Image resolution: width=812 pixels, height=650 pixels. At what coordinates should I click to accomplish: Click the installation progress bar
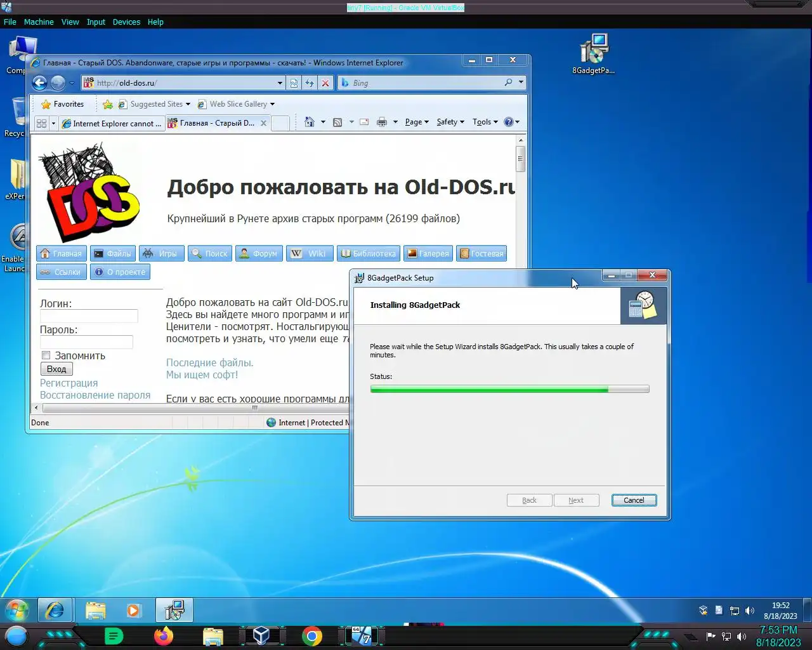point(509,389)
